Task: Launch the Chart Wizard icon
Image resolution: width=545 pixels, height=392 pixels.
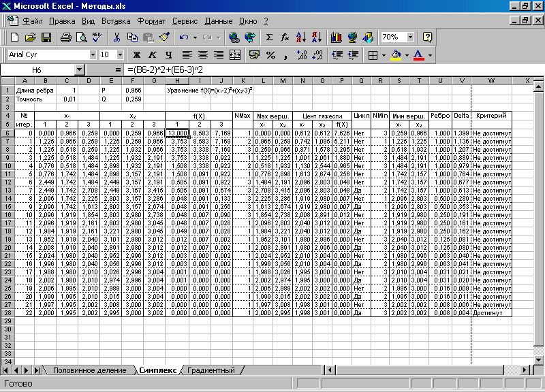Action: [x=336, y=37]
